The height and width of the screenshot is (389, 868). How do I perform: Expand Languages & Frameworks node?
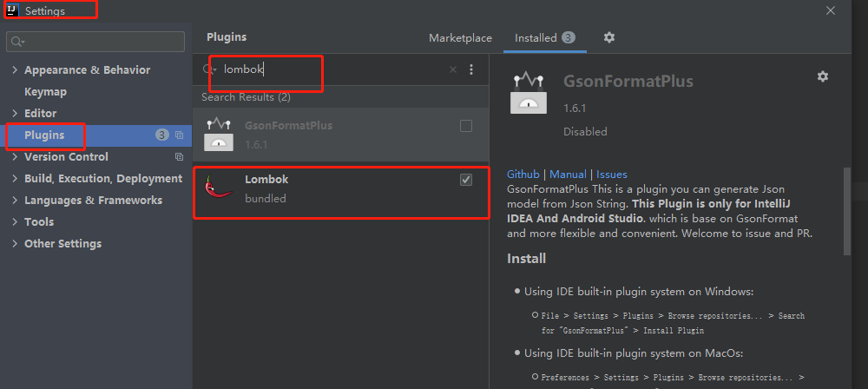pos(15,200)
